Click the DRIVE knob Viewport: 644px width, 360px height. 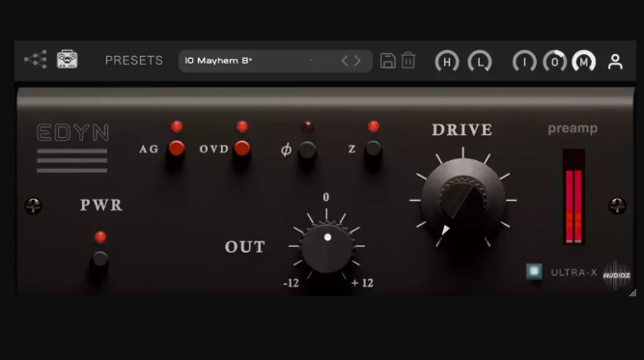coord(462,201)
